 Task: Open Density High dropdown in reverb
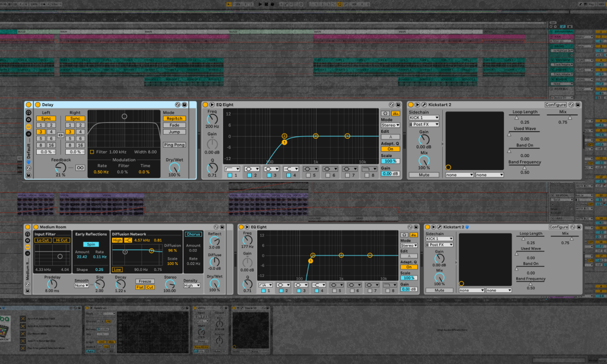[191, 285]
